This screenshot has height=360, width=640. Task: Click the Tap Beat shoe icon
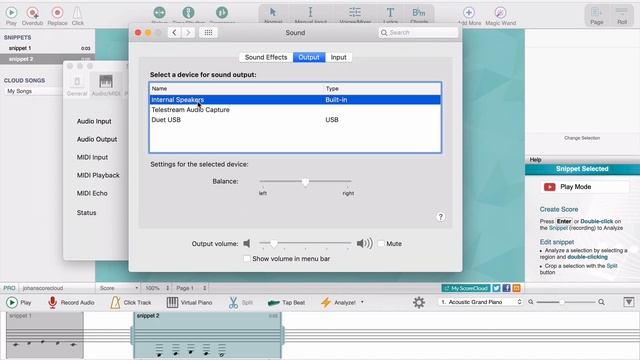click(x=273, y=303)
